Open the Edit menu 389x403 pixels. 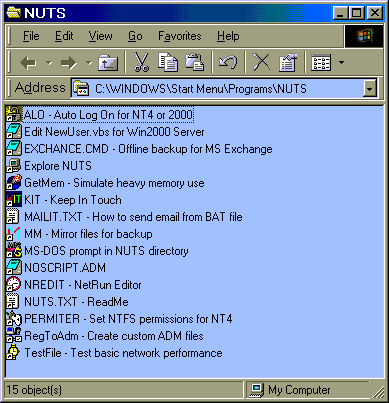coord(64,36)
